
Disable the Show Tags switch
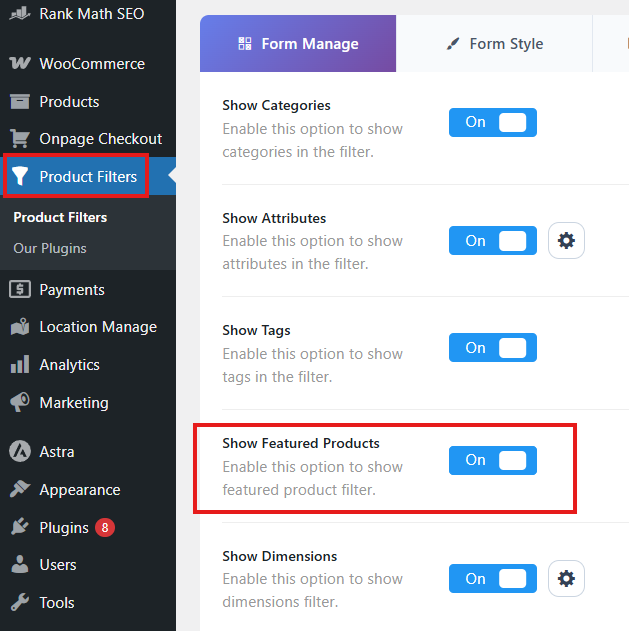493,348
